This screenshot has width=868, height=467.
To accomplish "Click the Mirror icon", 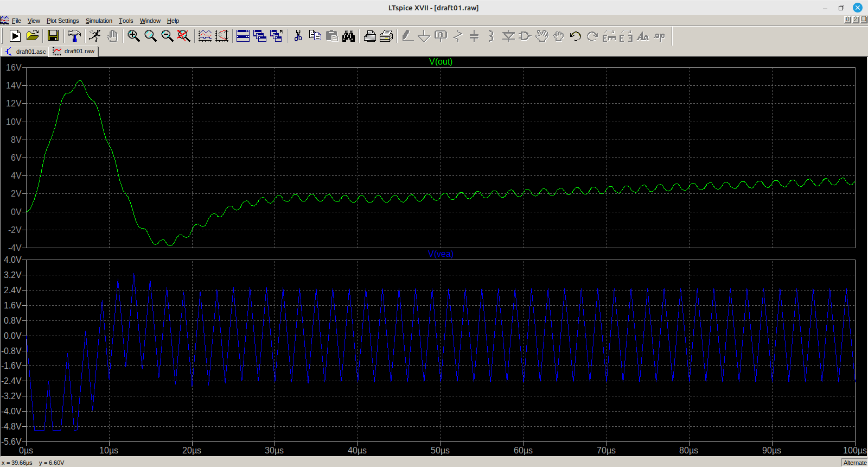I will 626,36.
